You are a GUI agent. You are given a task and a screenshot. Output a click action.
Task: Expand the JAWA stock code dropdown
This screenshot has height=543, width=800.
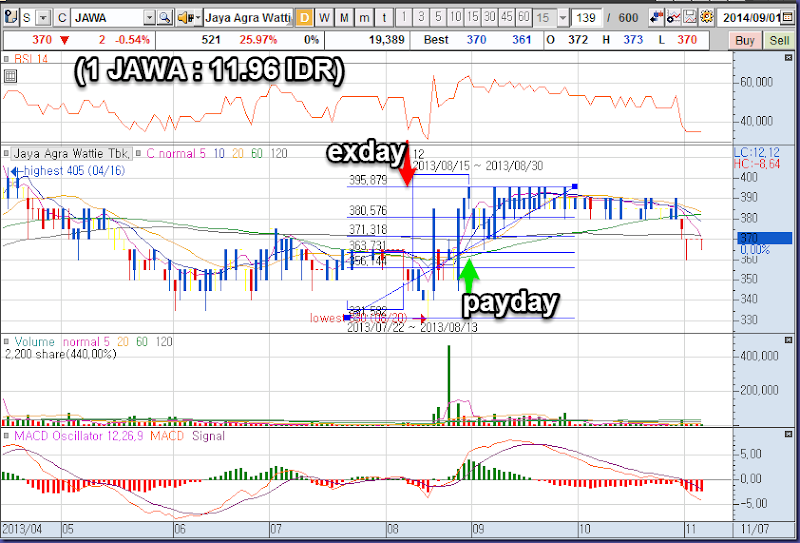[149, 18]
